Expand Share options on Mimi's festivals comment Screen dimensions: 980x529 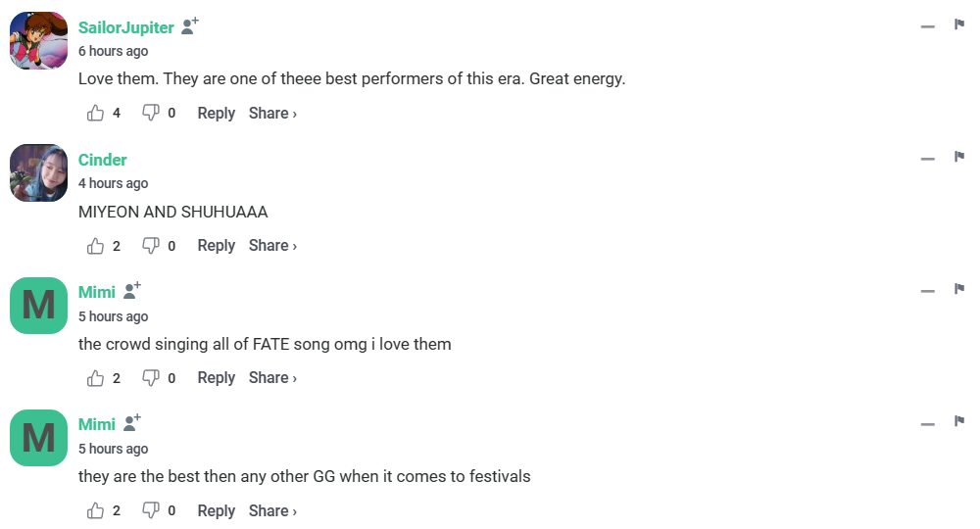click(272, 510)
